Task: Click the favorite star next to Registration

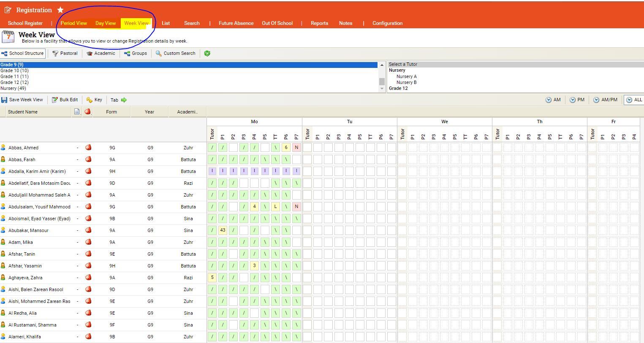Action: (x=60, y=10)
